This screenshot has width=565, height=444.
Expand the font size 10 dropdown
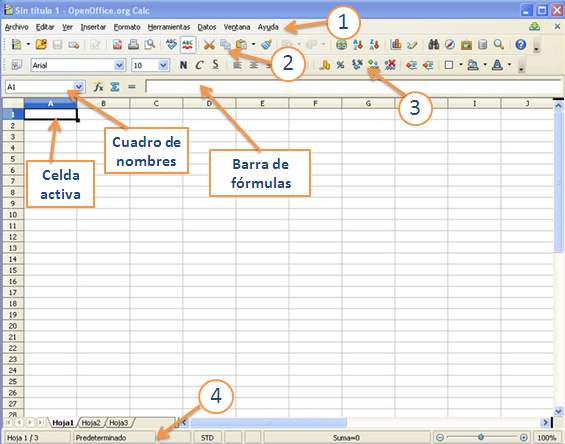click(163, 65)
